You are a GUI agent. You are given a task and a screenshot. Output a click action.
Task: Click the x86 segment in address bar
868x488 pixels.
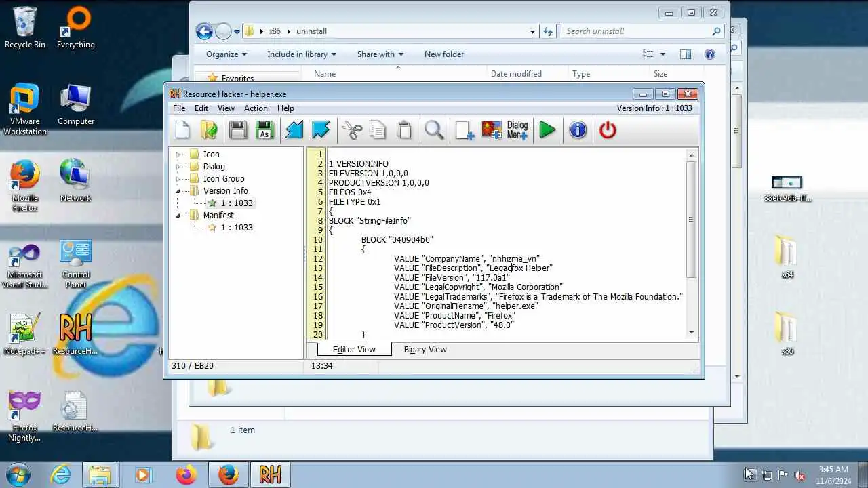275,31
